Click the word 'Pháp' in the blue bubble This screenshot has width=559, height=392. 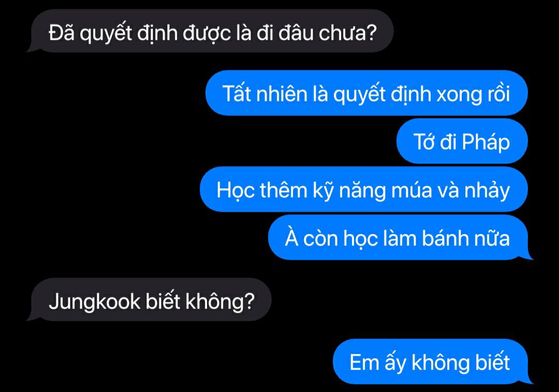[x=486, y=142]
